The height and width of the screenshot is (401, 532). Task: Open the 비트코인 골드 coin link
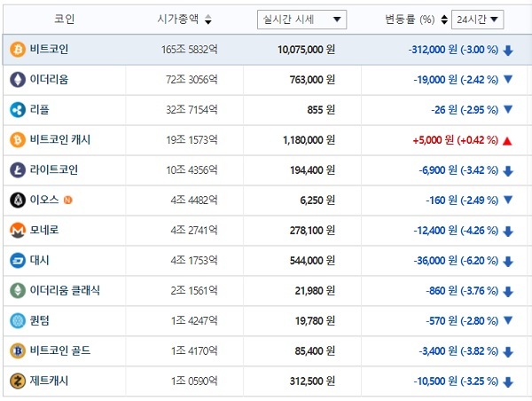tap(60, 350)
